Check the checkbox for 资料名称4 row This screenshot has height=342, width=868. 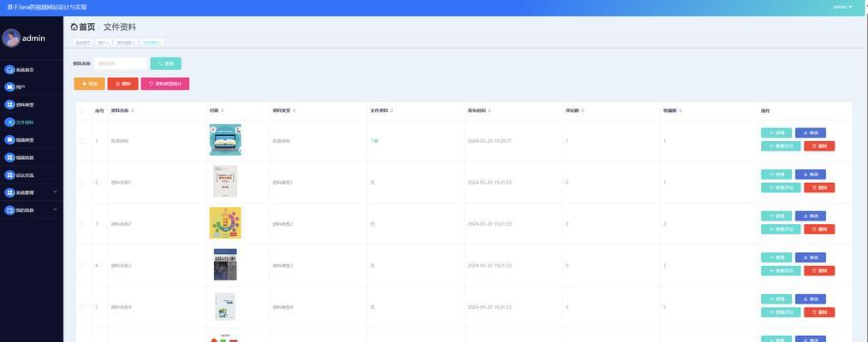point(82,307)
